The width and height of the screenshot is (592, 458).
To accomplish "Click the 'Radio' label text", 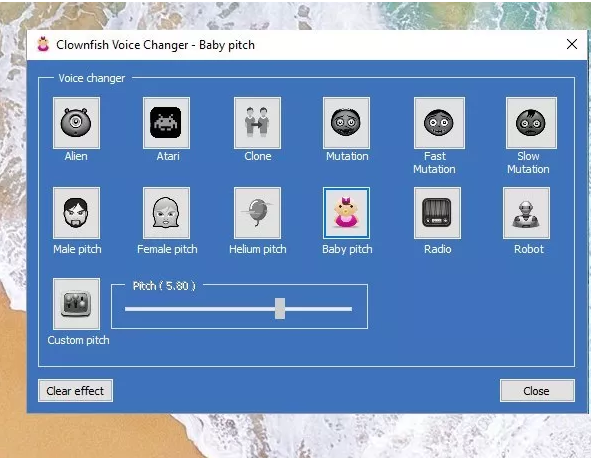I will coord(438,249).
